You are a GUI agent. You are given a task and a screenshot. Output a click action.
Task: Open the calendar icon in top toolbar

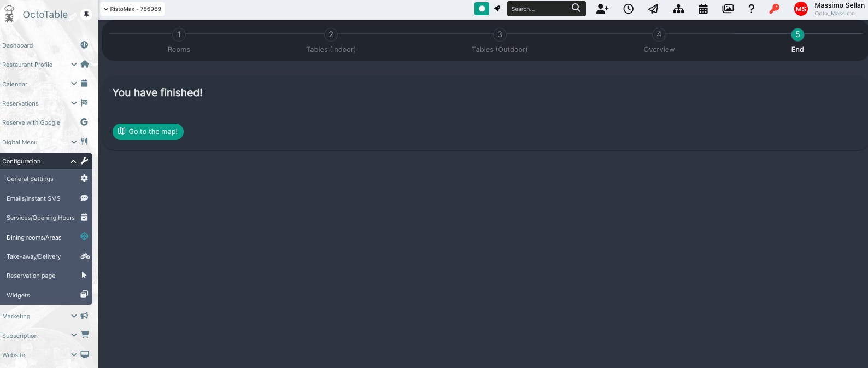pyautogui.click(x=703, y=9)
